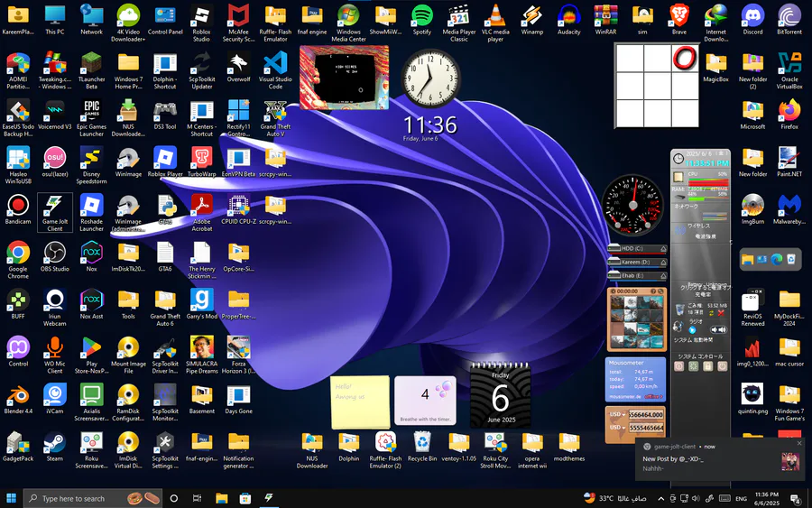Select the MagicBox folder icon

click(715, 68)
